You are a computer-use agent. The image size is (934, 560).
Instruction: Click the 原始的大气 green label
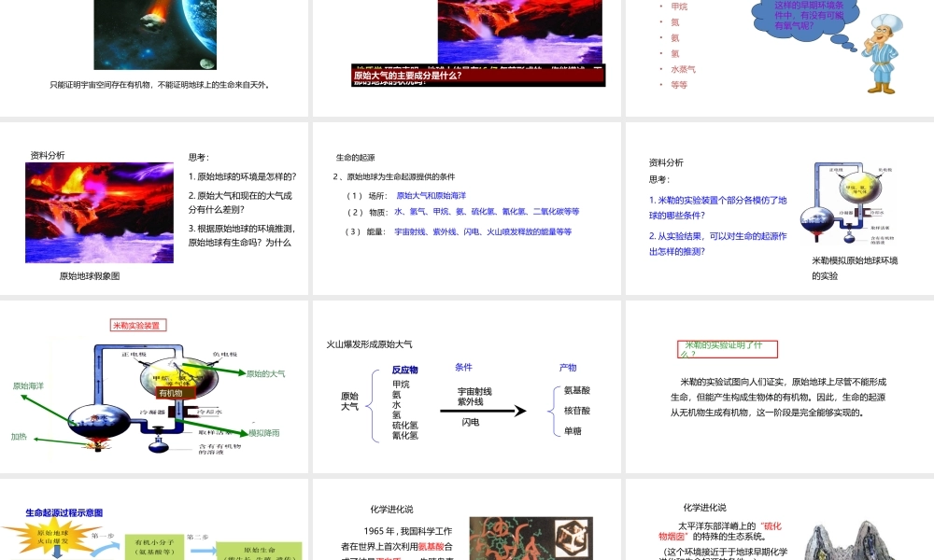click(265, 373)
